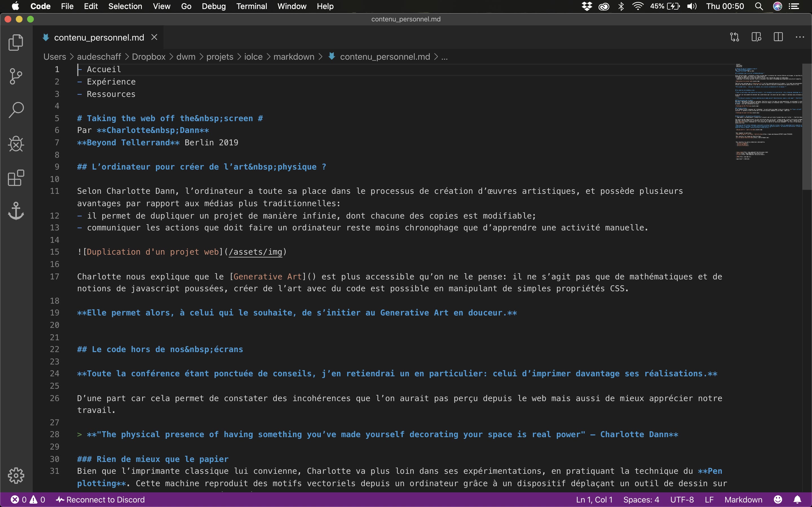Enable the Editor Layout toggle button

[x=778, y=37]
